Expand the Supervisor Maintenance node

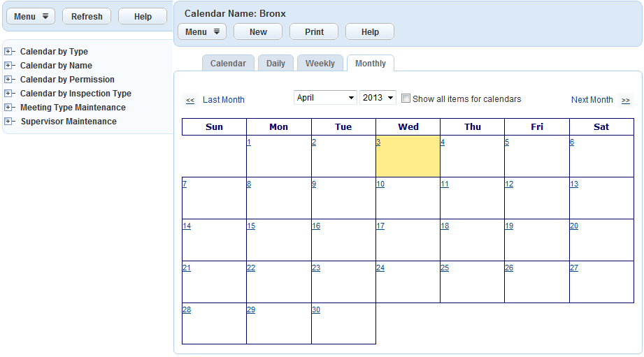[8, 122]
